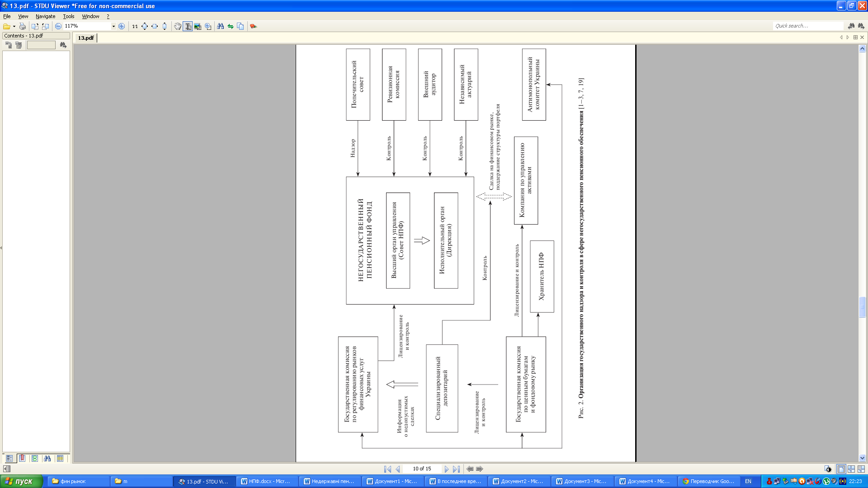
Task: Navigate back in view history
Action: [x=470, y=469]
